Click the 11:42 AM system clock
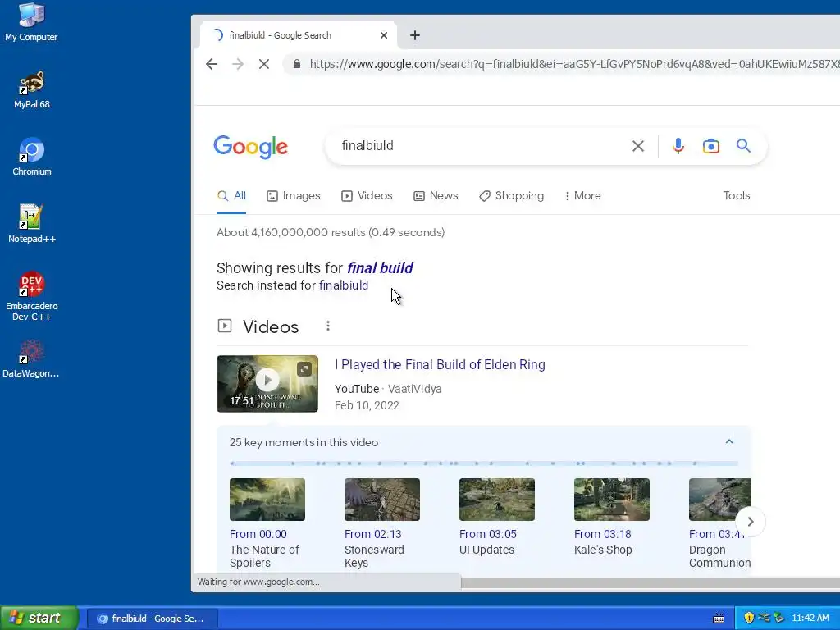840x630 pixels. [x=810, y=618]
